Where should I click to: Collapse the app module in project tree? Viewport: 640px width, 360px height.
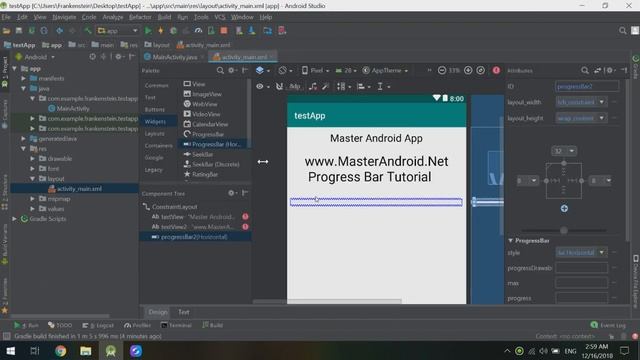[15, 69]
